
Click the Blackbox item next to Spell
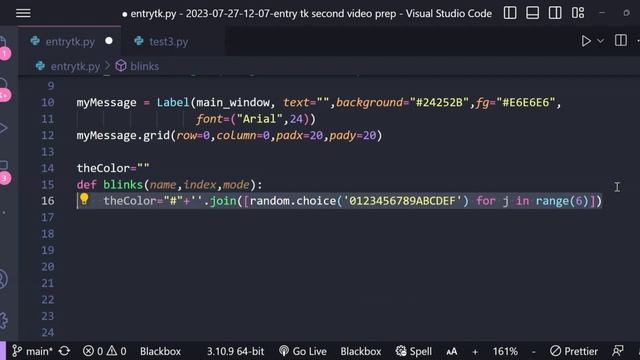[x=361, y=351]
